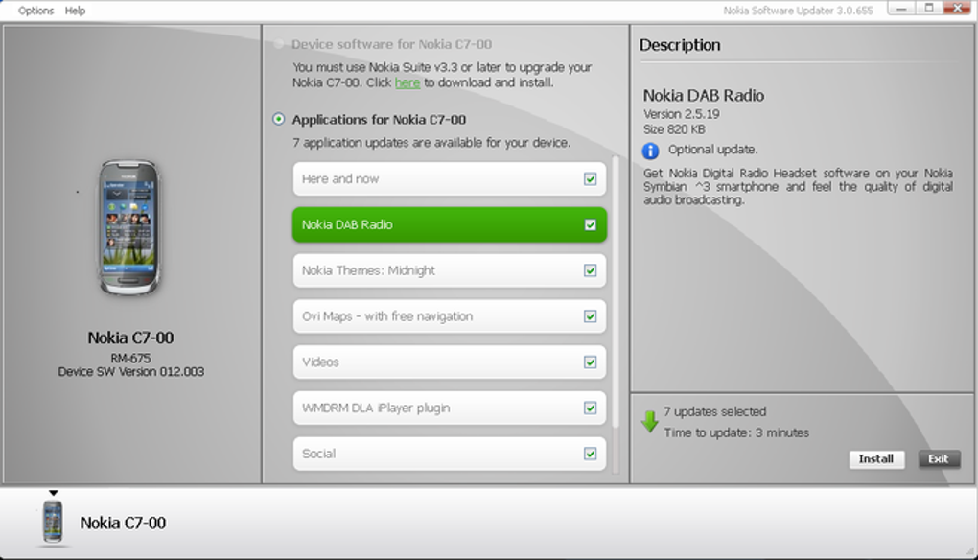Uncheck the Here and now update checkbox

point(590,179)
